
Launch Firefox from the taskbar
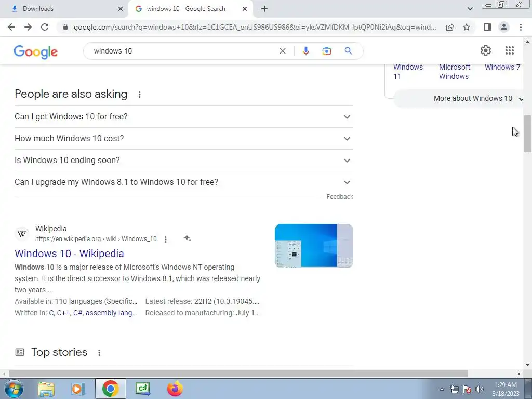(175, 389)
